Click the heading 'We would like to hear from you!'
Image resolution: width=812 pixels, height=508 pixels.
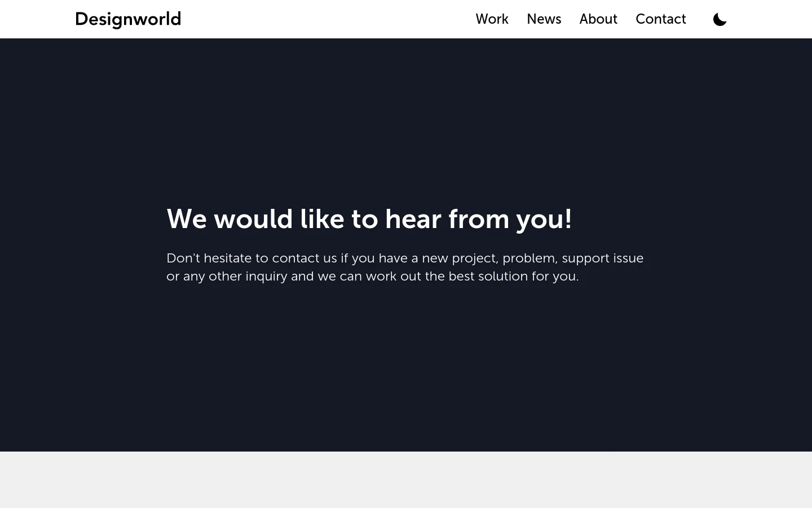369,219
